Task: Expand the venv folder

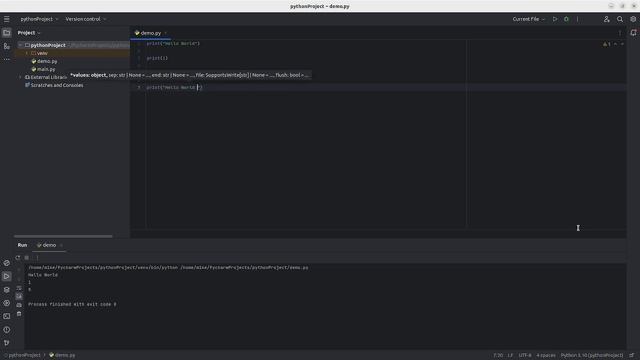Action: (27, 53)
